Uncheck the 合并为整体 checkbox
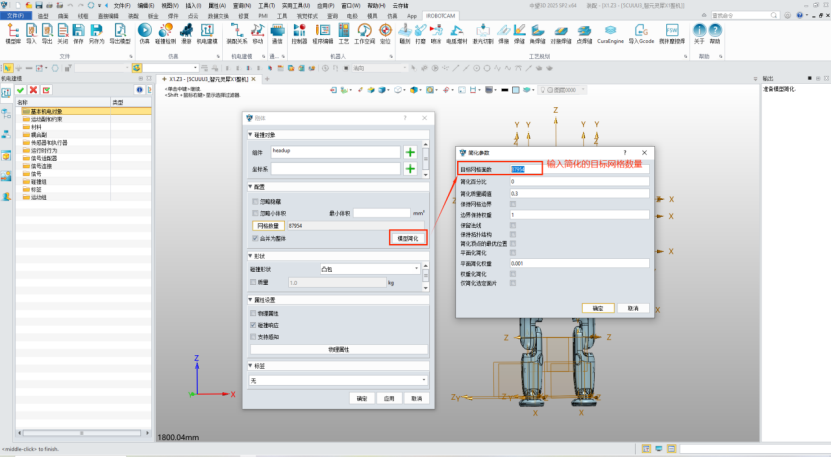Image resolution: width=831 pixels, height=457 pixels. point(253,239)
